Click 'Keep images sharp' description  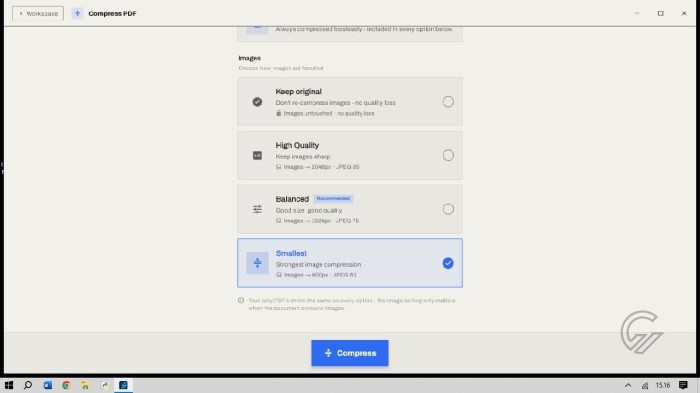303,156
